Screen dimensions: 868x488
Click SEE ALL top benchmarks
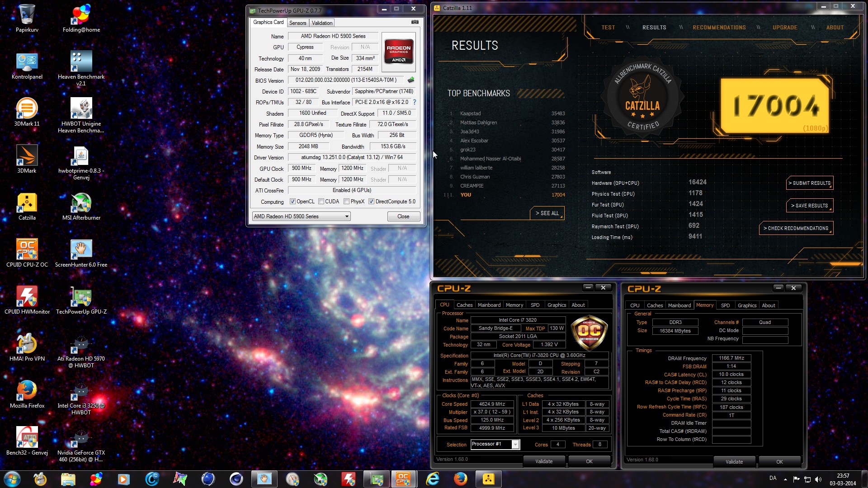(x=547, y=213)
